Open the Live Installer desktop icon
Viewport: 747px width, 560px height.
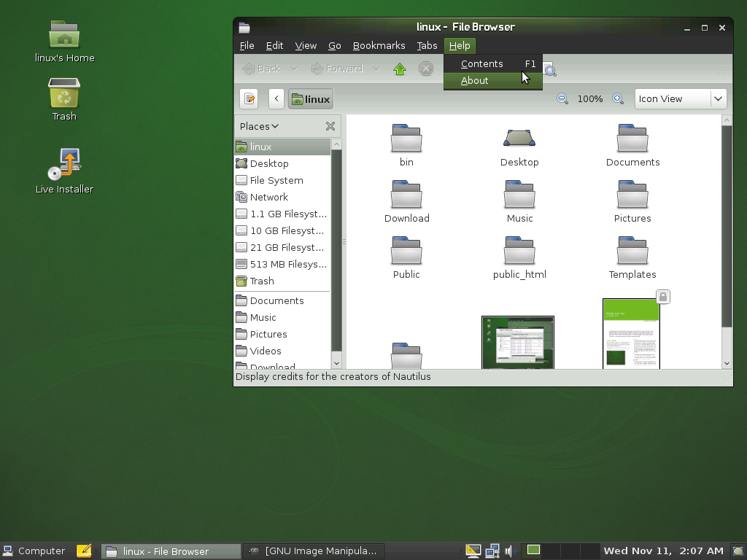pos(65,165)
